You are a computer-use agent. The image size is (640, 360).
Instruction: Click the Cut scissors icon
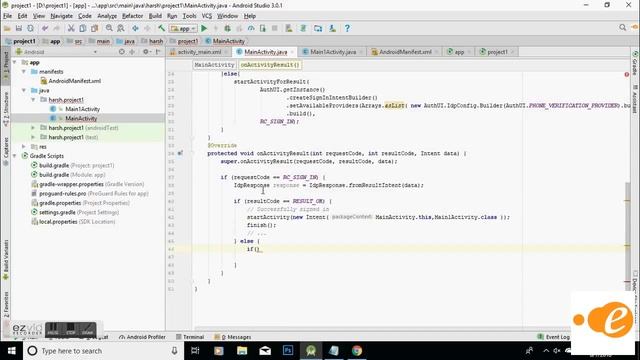point(71,28)
